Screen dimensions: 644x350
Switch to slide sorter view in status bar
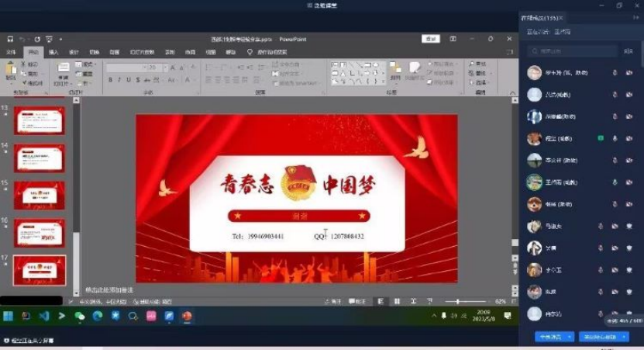click(x=397, y=301)
